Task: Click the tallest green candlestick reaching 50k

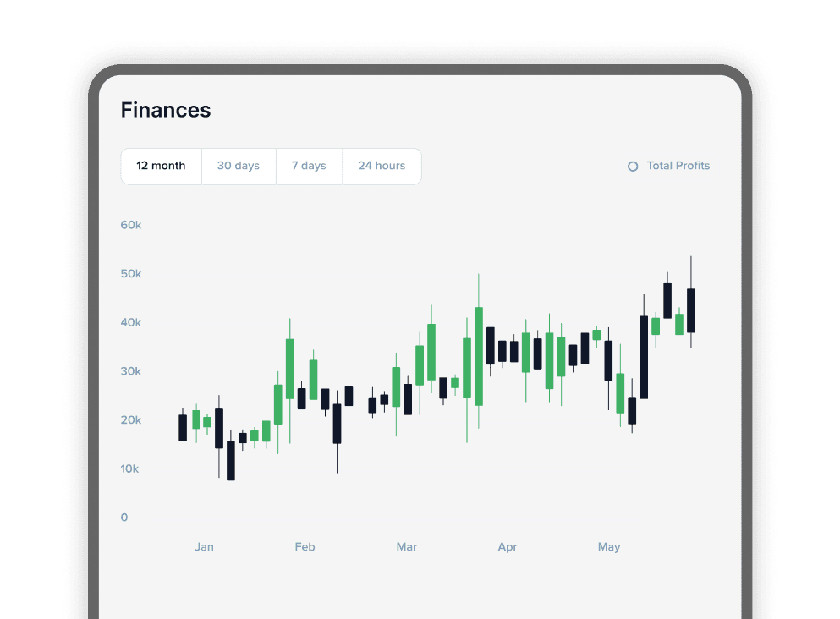Action: (x=479, y=356)
